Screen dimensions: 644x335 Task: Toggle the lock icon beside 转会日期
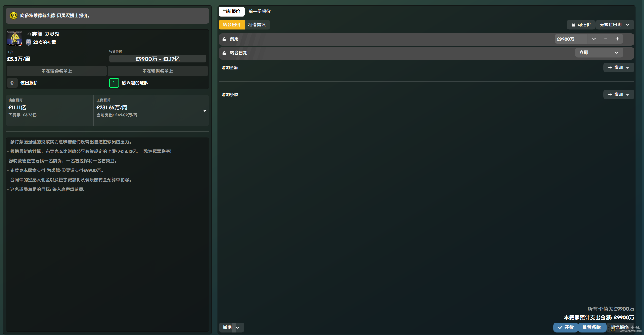click(224, 53)
